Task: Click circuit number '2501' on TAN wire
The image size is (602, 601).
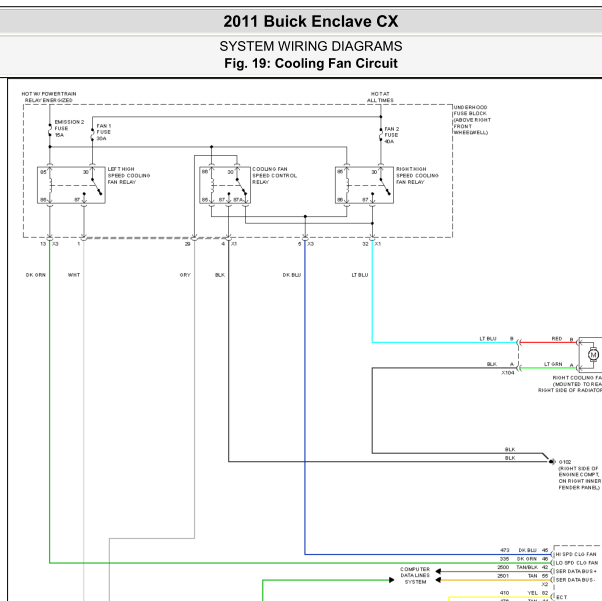Action: coord(503,575)
